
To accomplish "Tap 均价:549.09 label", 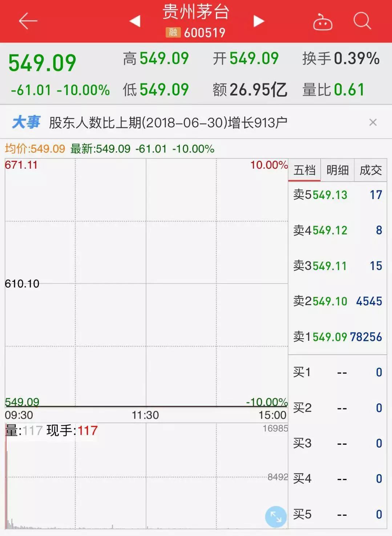I will (x=35, y=149).
